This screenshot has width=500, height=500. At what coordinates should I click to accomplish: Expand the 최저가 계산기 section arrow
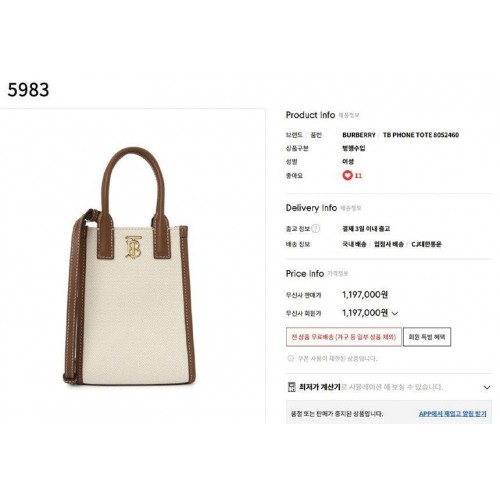click(x=487, y=387)
